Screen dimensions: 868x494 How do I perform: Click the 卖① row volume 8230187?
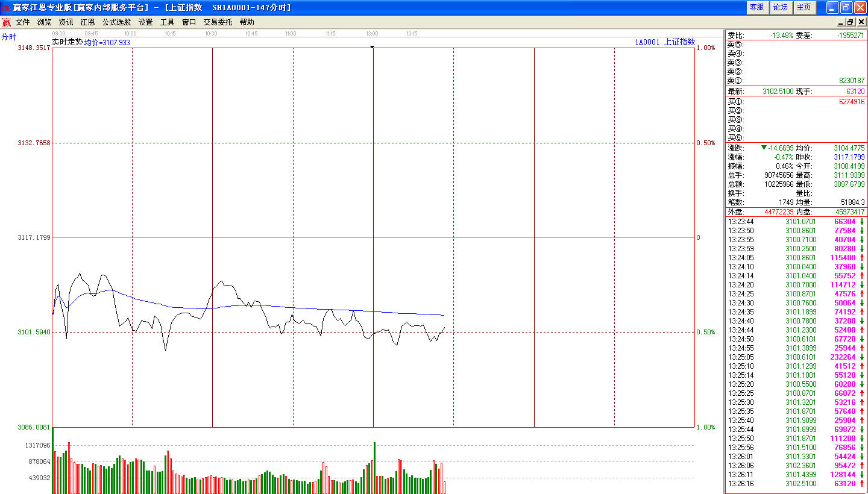click(851, 80)
